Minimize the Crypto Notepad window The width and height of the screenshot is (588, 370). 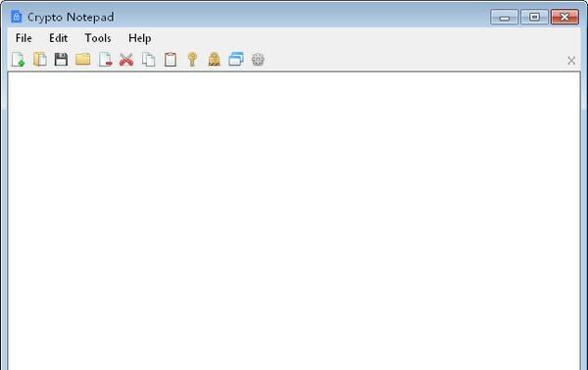coord(505,18)
